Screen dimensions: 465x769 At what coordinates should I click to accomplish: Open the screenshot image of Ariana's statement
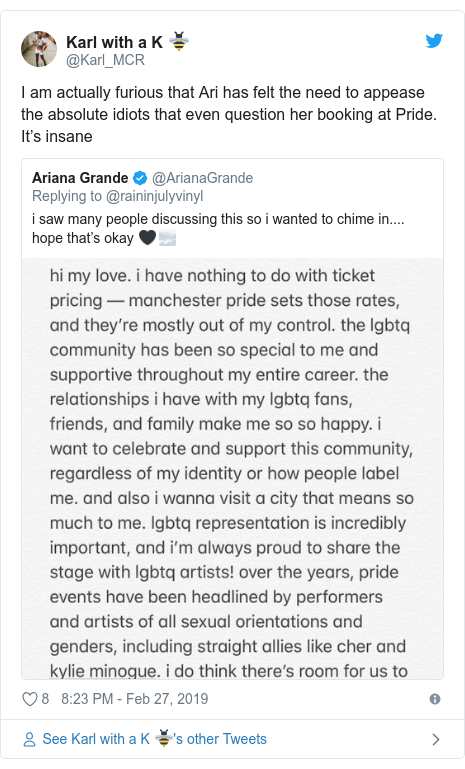(232, 468)
